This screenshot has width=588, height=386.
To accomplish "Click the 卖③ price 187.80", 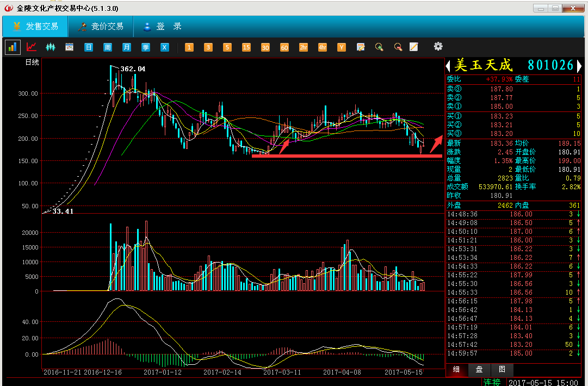I will (502, 89).
